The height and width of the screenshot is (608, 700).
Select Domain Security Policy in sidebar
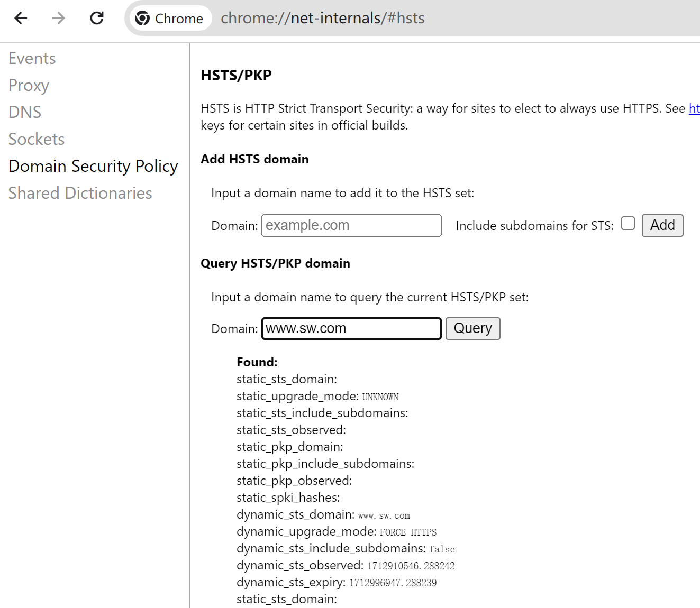pyautogui.click(x=93, y=166)
